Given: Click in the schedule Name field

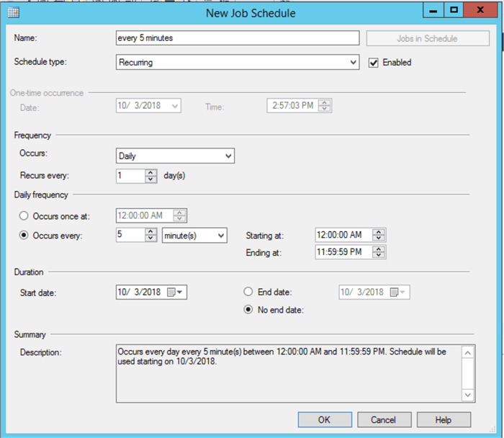Looking at the screenshot, I should click(237, 38).
